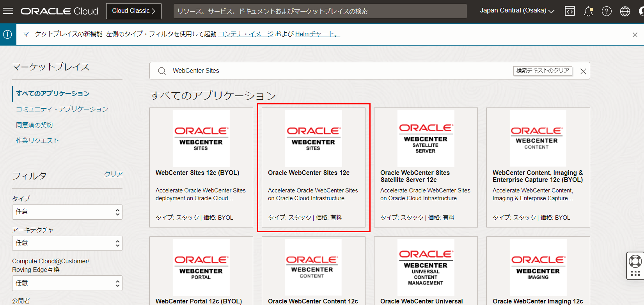Select すべてのアプリケーション in sidebar

(53, 93)
